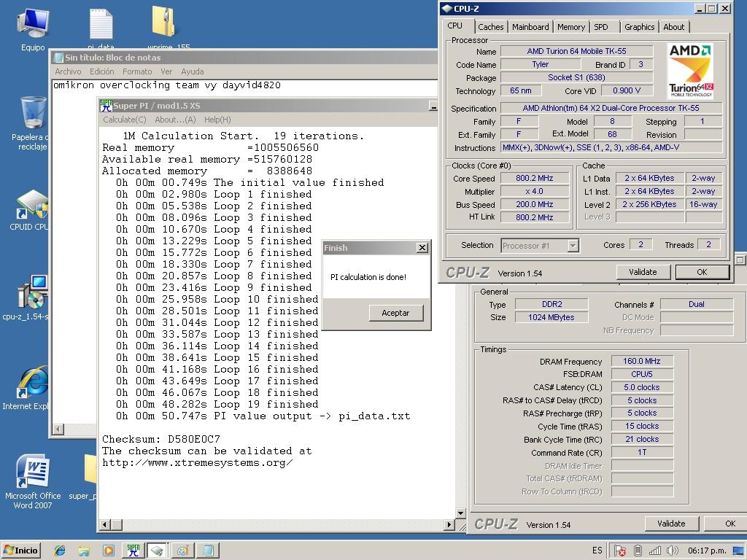
Task: Click the Bloc de notas title icon
Action: [58, 58]
